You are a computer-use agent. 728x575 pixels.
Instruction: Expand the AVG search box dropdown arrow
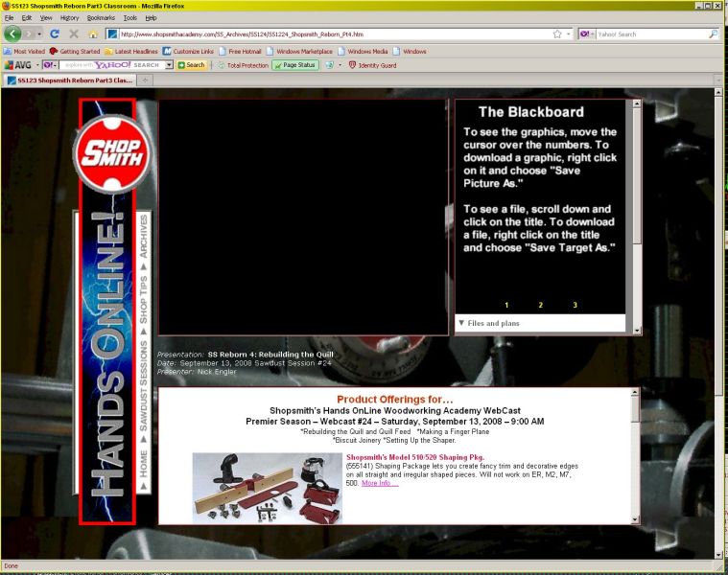click(170, 65)
